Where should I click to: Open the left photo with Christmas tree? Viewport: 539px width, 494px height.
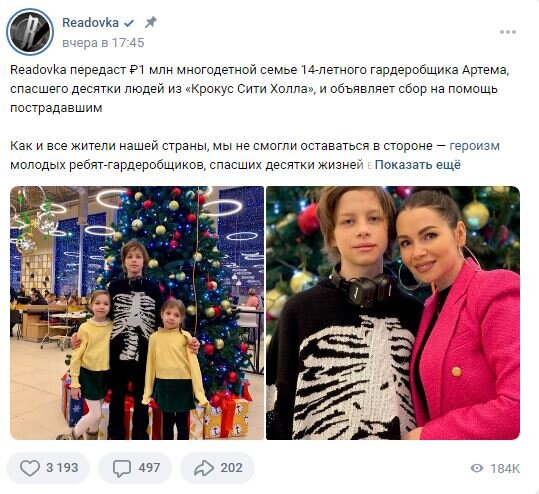(137, 313)
